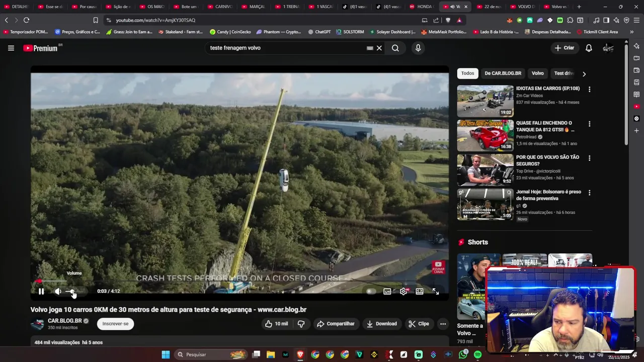
Task: Open video settings gear icon
Action: tap(404, 292)
